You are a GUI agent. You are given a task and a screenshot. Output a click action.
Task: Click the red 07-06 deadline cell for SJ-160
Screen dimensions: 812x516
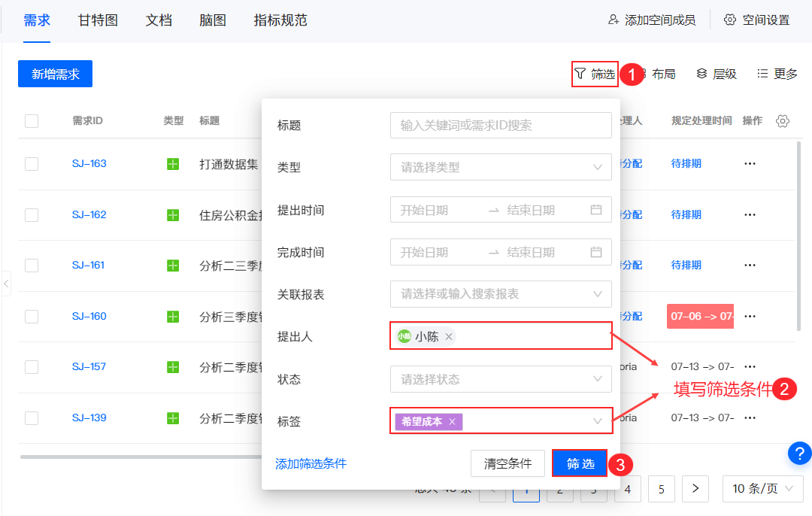[x=700, y=316]
